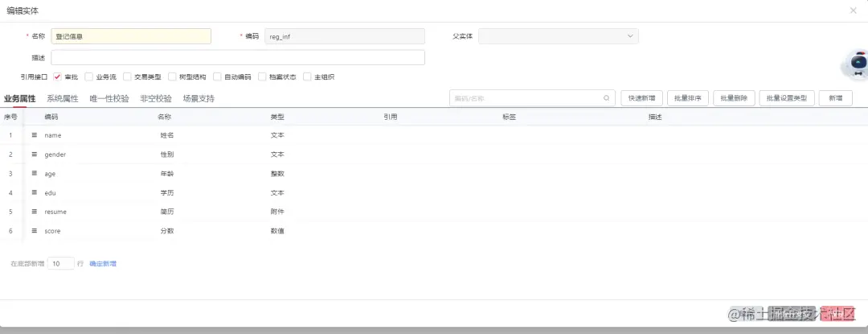
Task: Click the drag handle icon for gender row
Action: pyautogui.click(x=35, y=154)
